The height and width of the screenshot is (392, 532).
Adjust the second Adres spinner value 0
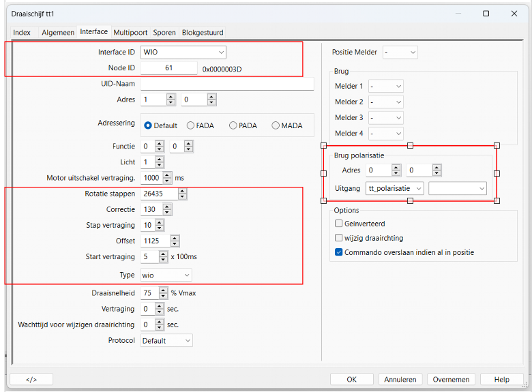[211, 100]
